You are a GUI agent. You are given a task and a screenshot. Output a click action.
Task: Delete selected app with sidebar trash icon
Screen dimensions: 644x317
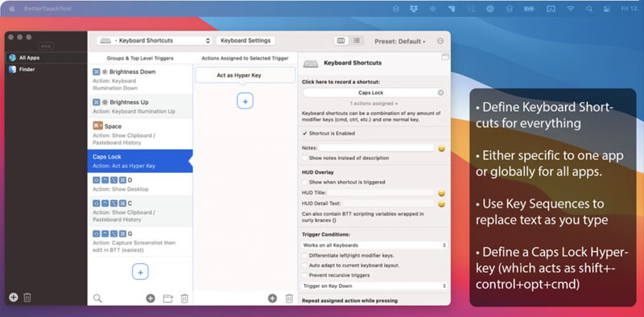coord(27,298)
